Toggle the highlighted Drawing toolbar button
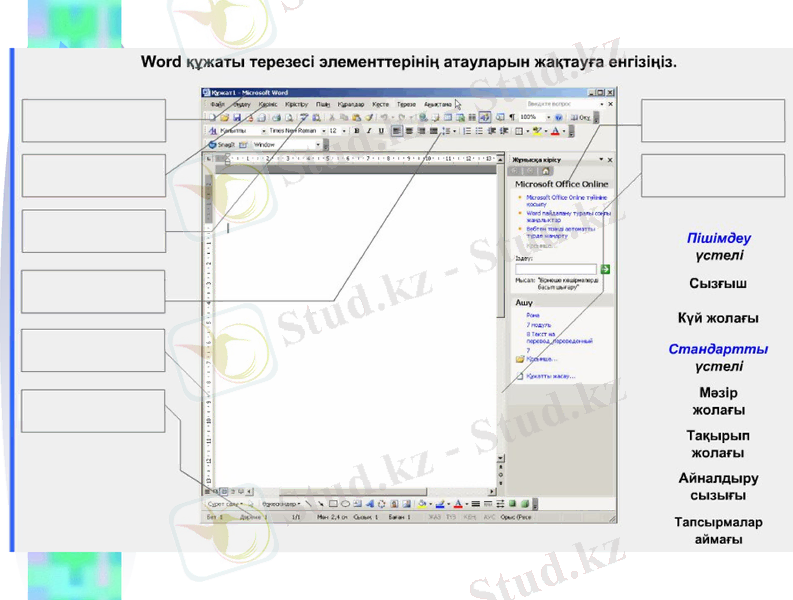793x600 pixels. 484,117
